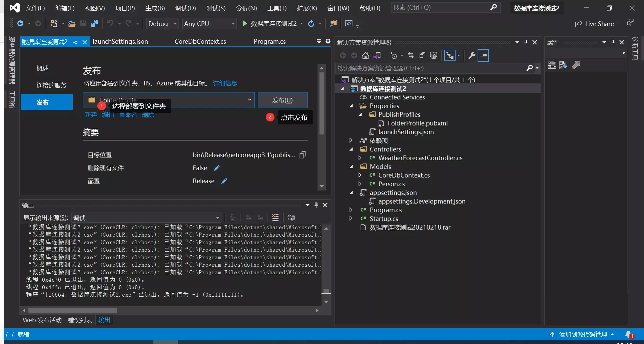
Task: Open the 详细信息 link
Action: [225, 83]
